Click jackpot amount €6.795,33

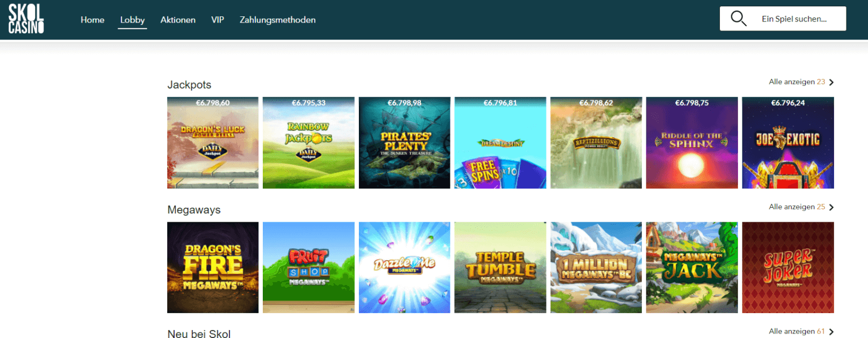tap(309, 103)
